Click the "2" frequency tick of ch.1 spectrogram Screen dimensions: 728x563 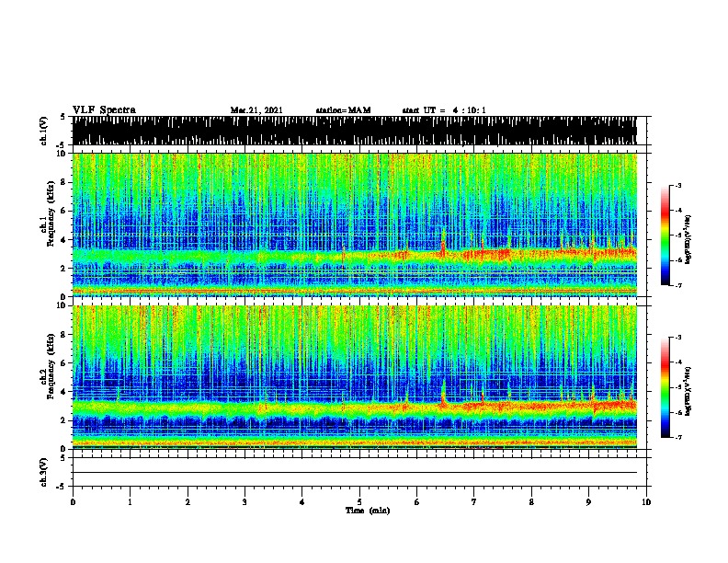pos(64,268)
